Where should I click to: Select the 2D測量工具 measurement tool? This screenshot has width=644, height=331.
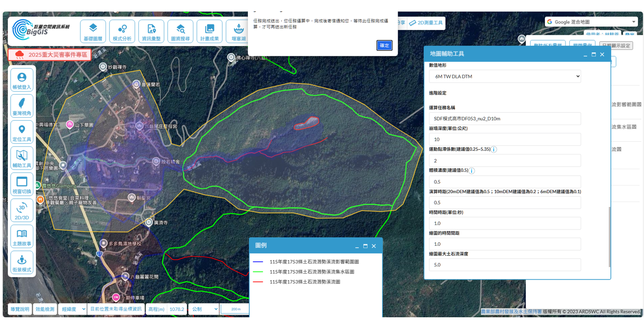pos(426,23)
